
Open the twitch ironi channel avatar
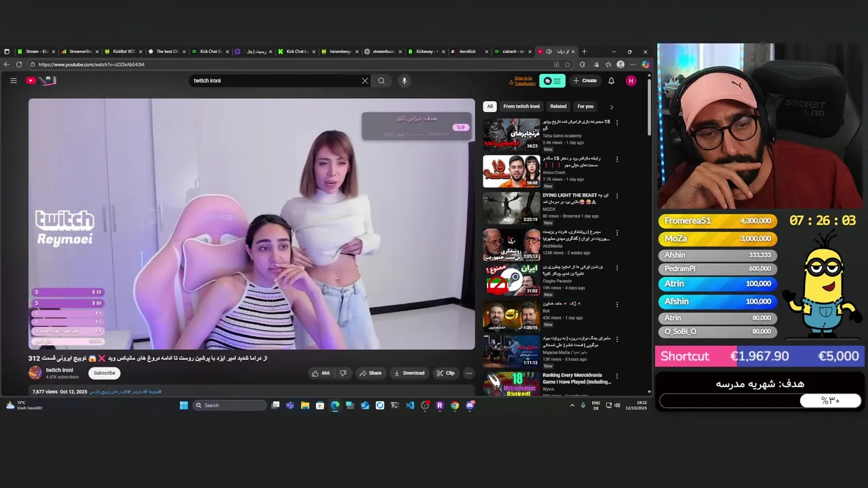[x=35, y=373]
